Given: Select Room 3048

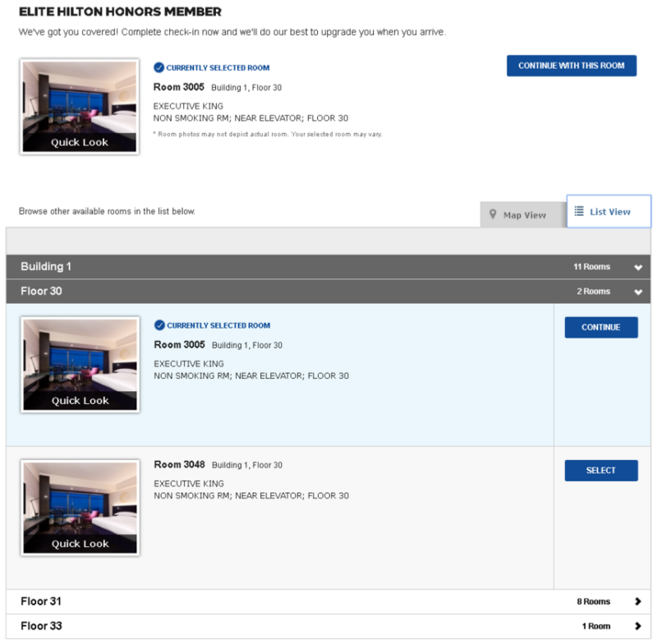Looking at the screenshot, I should [601, 471].
